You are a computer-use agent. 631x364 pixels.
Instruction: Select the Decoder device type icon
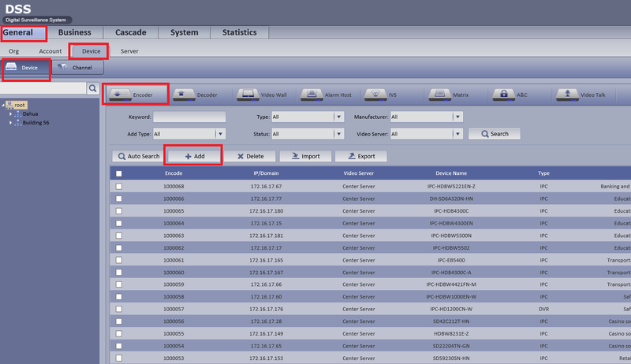point(184,95)
